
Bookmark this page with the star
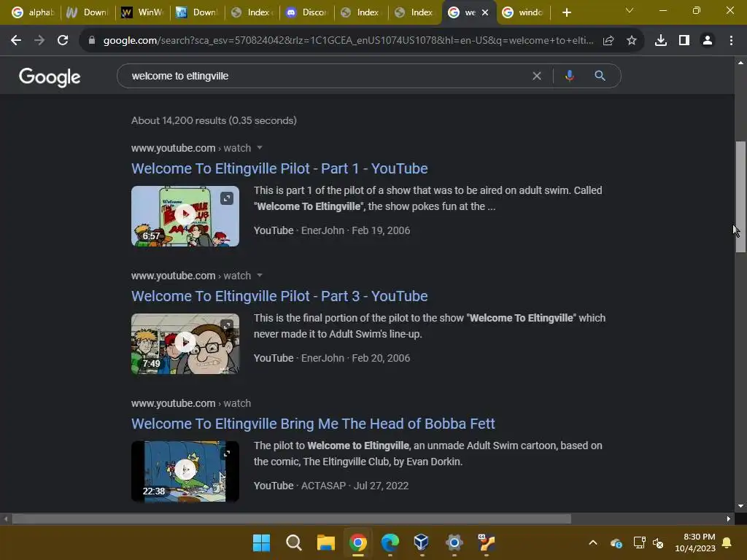click(x=632, y=41)
